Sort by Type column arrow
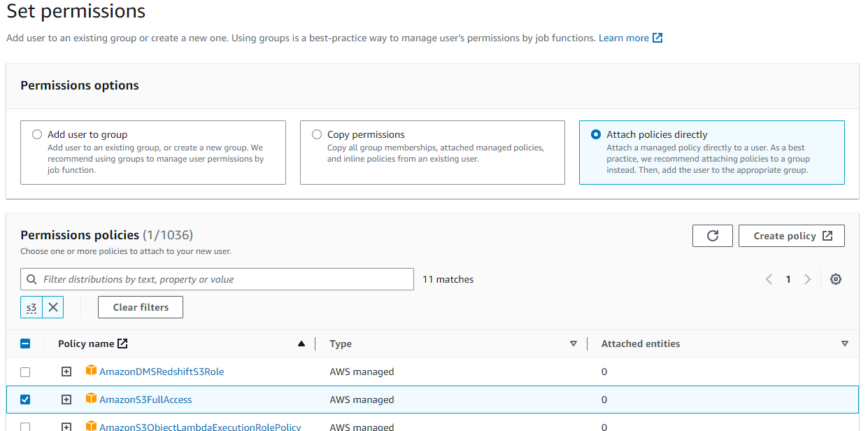868x431 pixels. [x=574, y=344]
